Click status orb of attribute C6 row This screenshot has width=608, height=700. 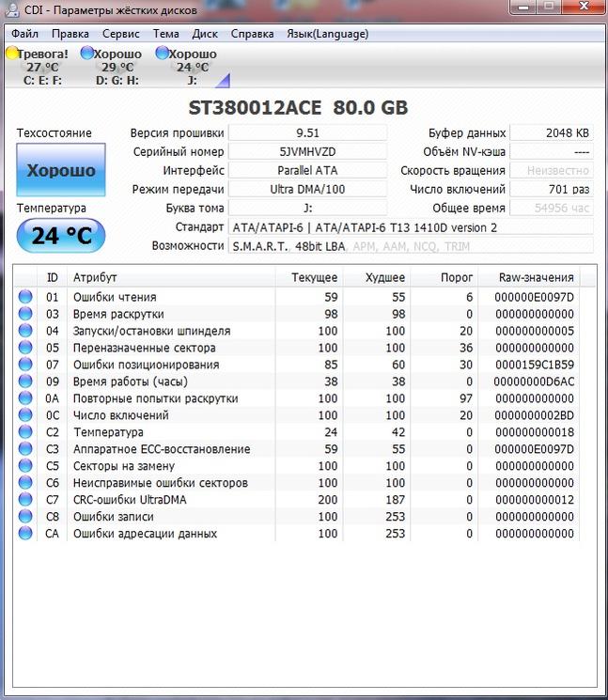click(x=25, y=483)
